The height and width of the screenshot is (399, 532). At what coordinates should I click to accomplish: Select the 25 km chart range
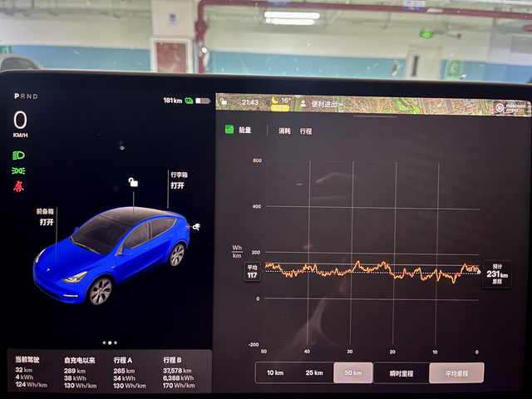pyautogui.click(x=314, y=372)
